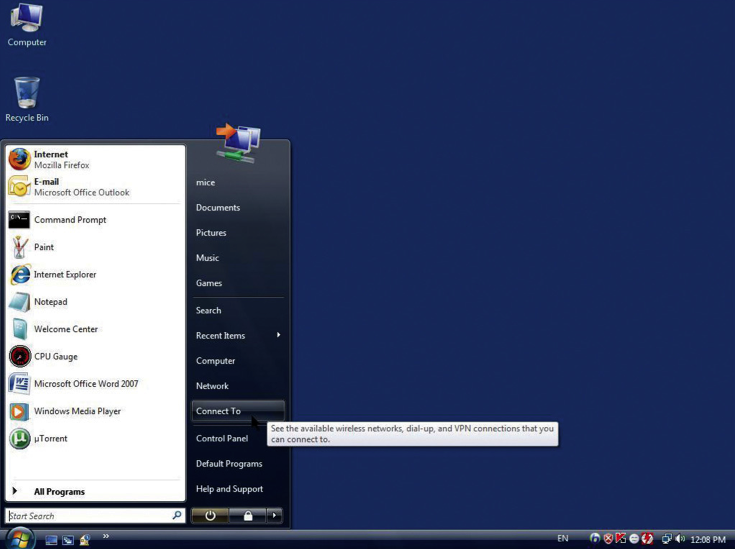The width and height of the screenshot is (735, 549).
Task: Open Default Programs
Action: tap(238, 464)
